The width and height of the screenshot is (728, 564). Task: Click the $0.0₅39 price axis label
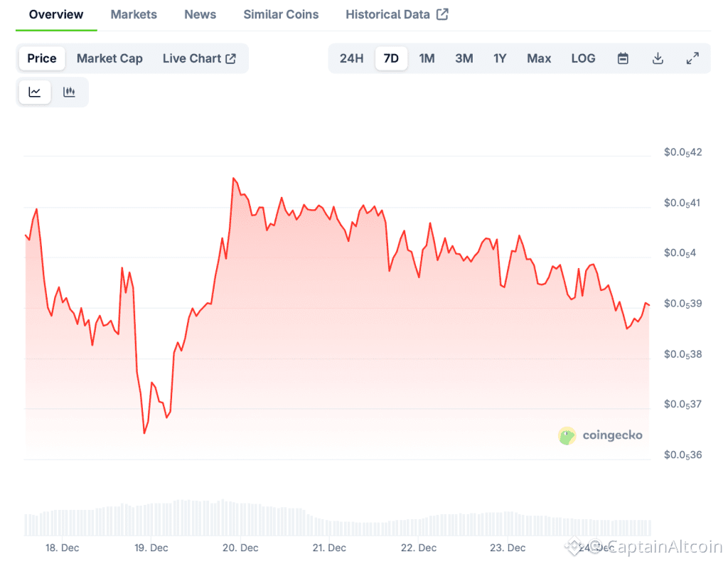(x=683, y=304)
